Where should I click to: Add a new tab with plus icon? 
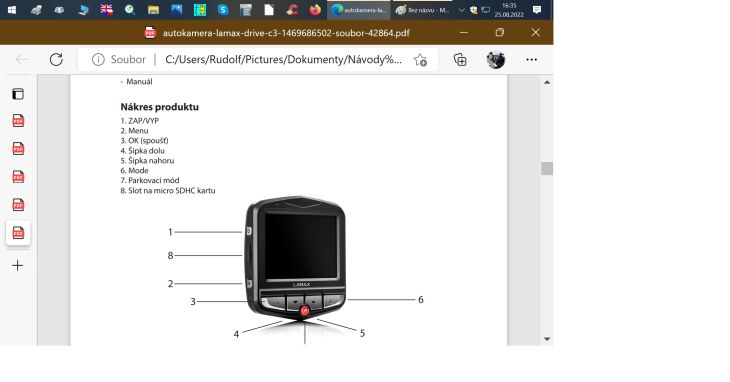click(18, 266)
